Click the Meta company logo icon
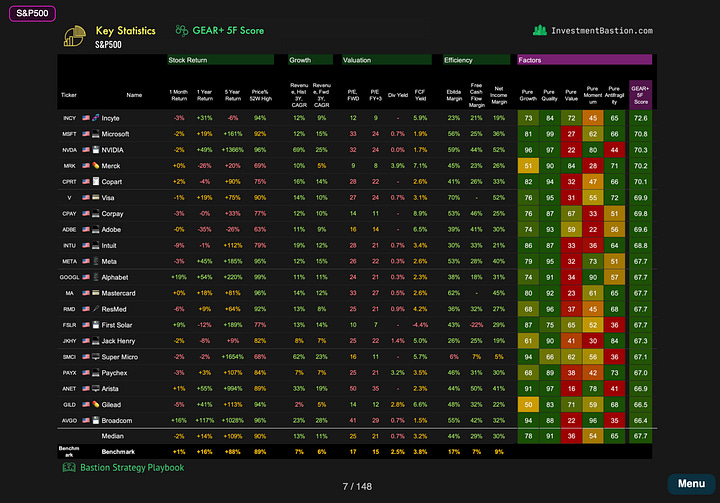 click(x=96, y=261)
